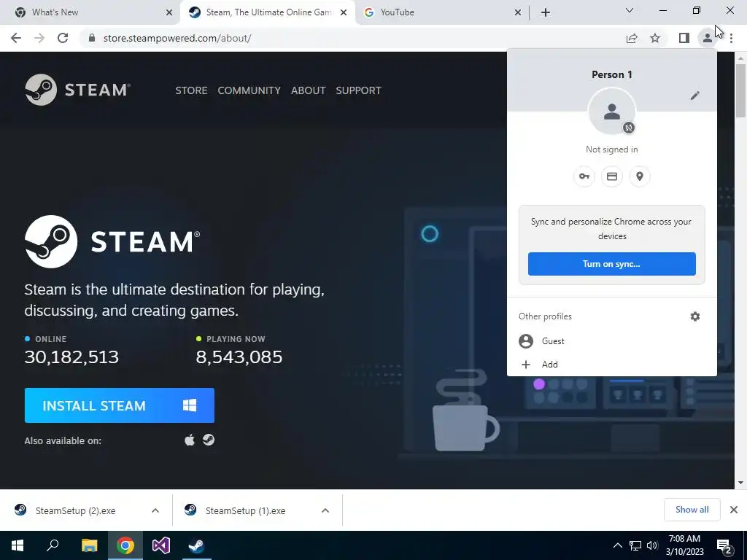Click the scrollbar down arrow
The image size is (747, 560).
[x=740, y=483]
